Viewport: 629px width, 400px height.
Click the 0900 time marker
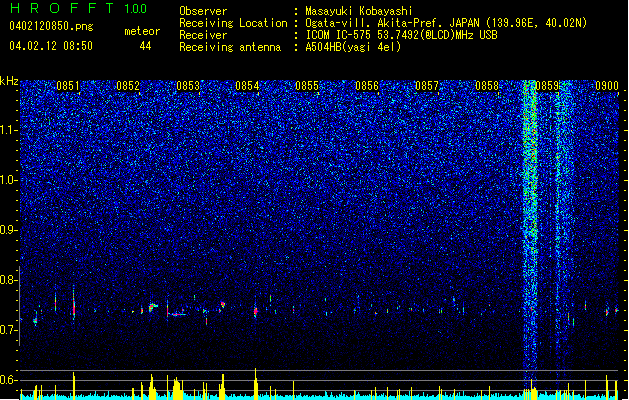[607, 86]
